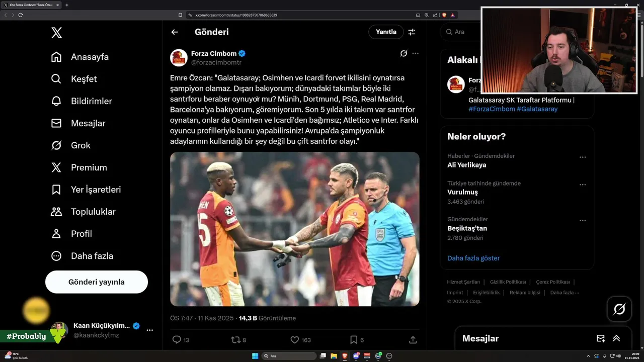Click the Yanıtla reply button
This screenshot has height=362, width=644.
click(x=386, y=32)
